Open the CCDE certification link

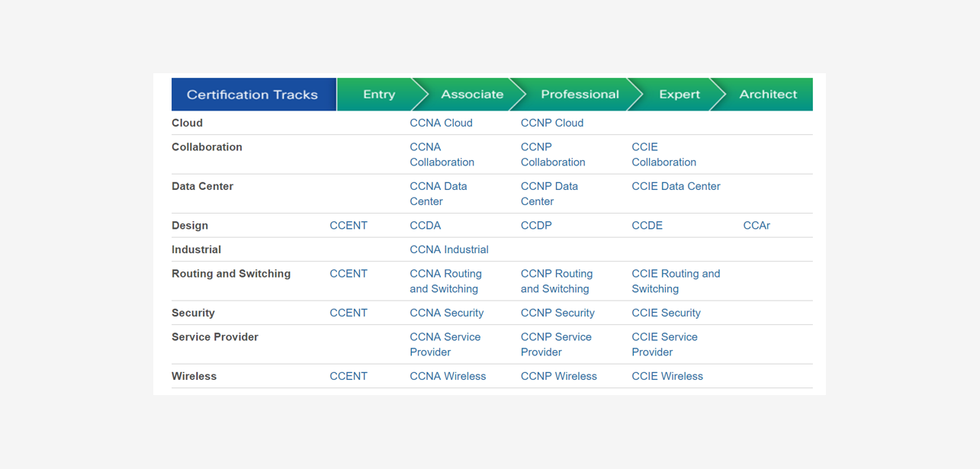coord(647,226)
